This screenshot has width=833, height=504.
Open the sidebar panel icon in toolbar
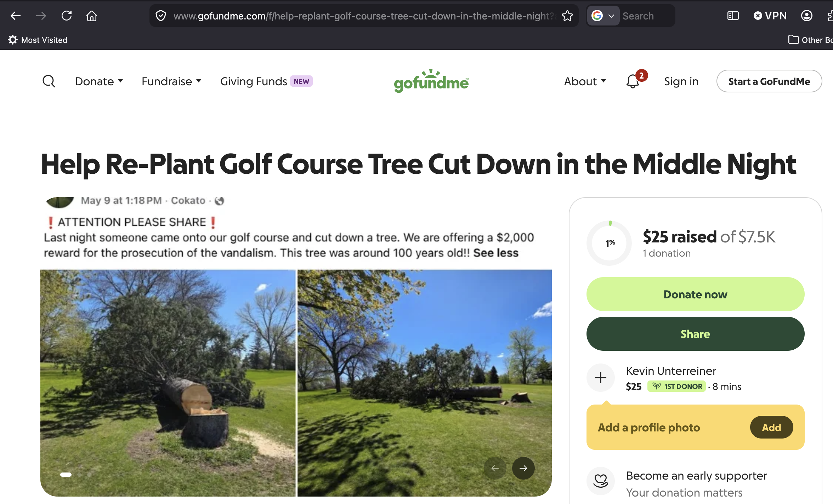733,16
